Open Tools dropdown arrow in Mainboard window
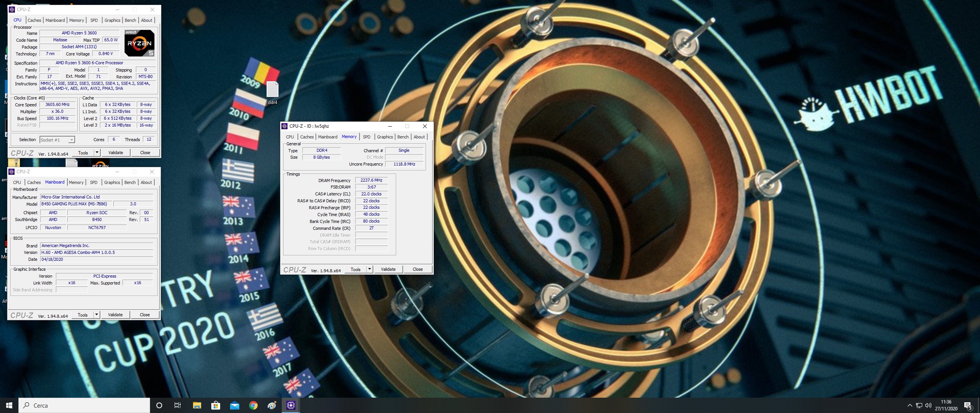980x413 pixels. [96, 315]
